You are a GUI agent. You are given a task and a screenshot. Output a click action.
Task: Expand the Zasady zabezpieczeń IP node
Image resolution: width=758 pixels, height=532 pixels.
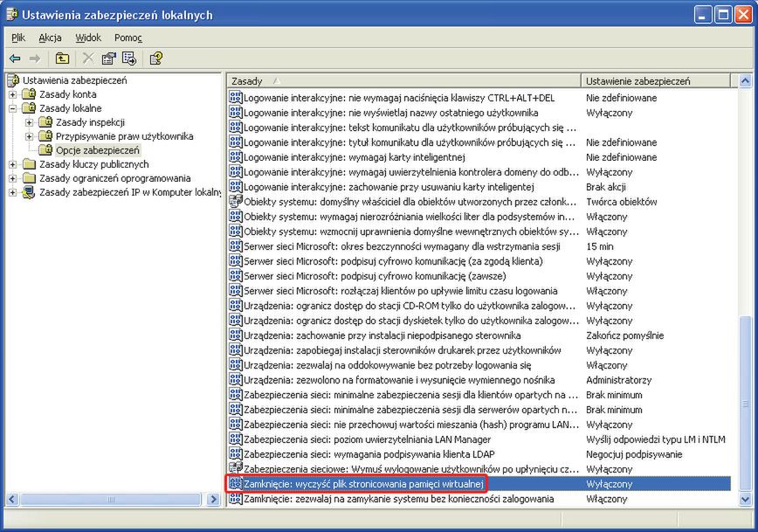[13, 192]
